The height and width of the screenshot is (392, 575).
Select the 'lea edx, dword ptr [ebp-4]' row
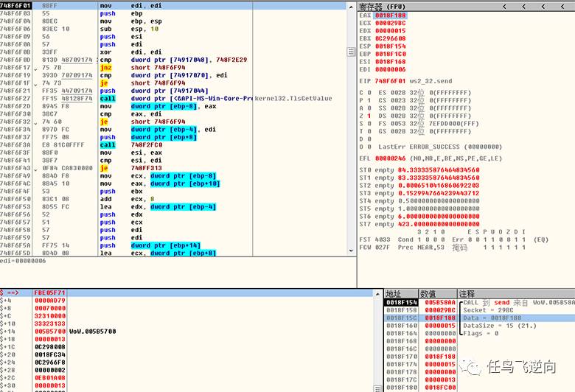173,206
